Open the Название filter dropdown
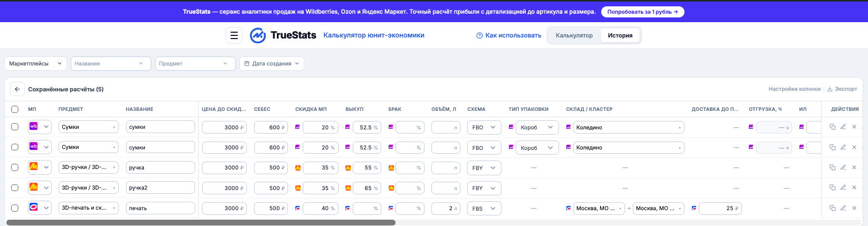 click(x=111, y=63)
